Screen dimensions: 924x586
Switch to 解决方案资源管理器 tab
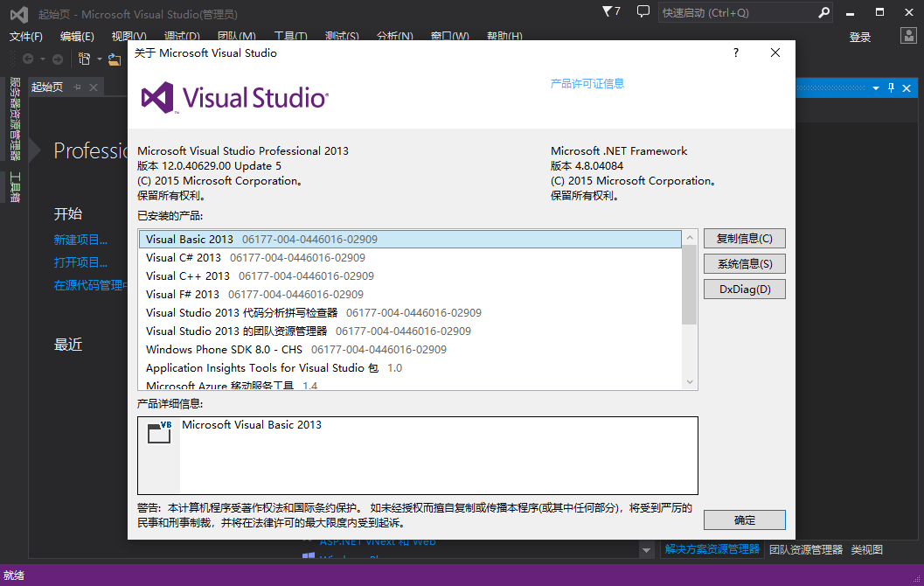(x=712, y=549)
